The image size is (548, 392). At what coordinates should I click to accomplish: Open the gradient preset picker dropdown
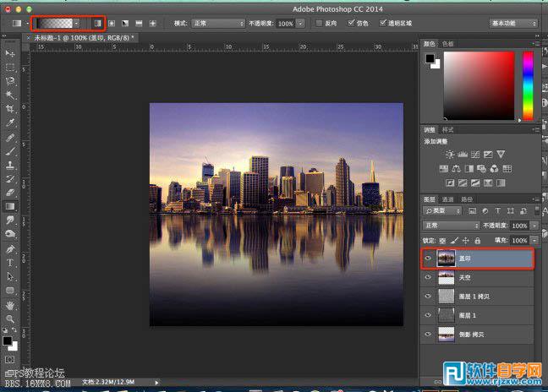pyautogui.click(x=76, y=23)
